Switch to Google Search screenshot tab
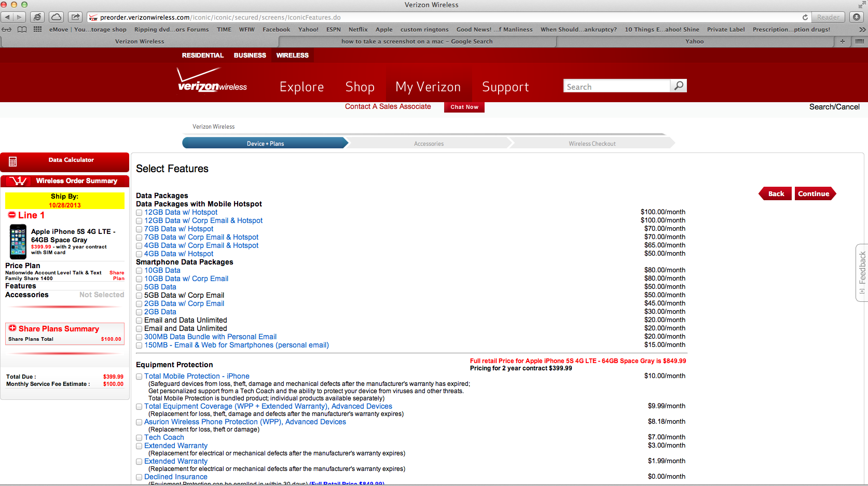The width and height of the screenshot is (868, 486). click(417, 41)
